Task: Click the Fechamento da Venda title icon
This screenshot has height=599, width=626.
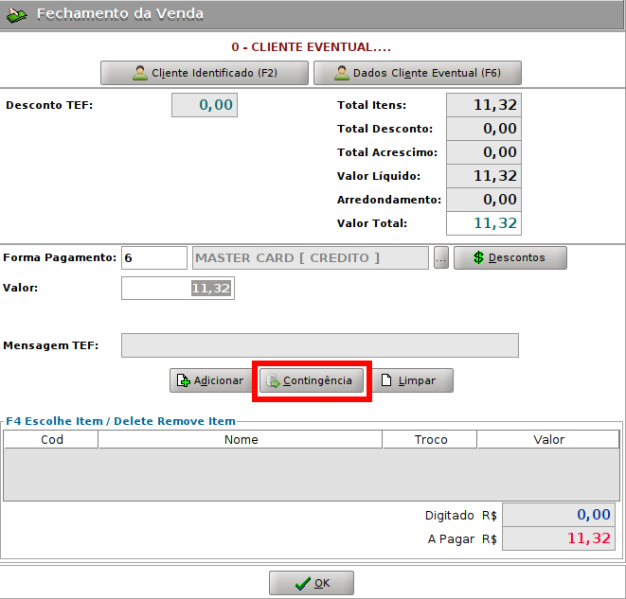Action: (17, 15)
